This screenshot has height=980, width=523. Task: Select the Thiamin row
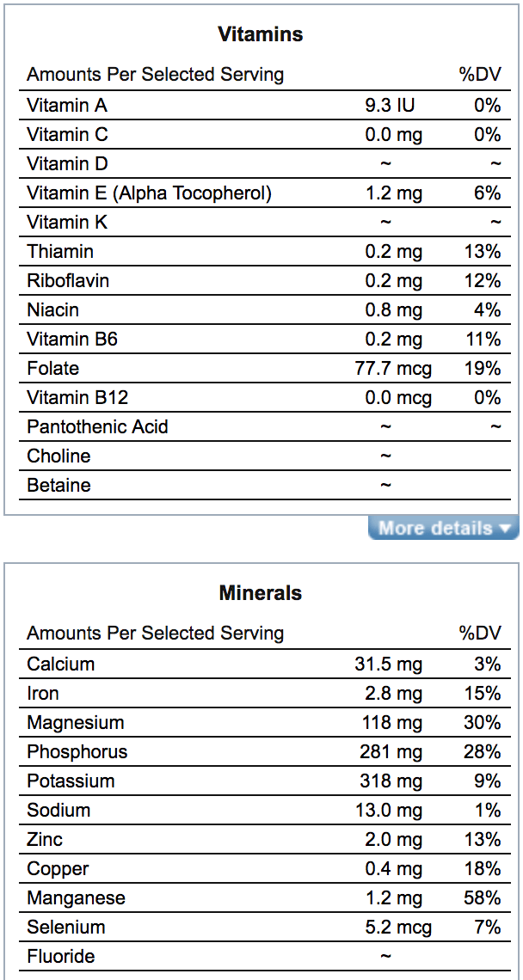[x=59, y=251]
